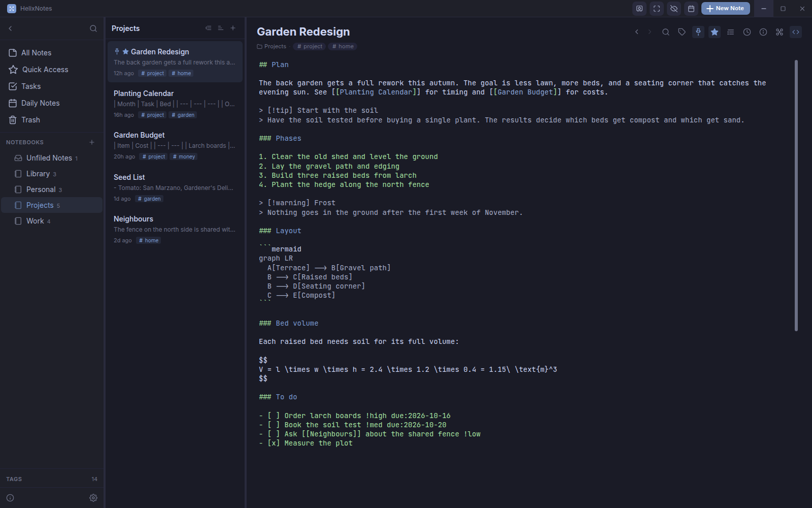Image resolution: width=812 pixels, height=508 pixels.
Task: Add a note with the Projects plus icon
Action: 233,28
